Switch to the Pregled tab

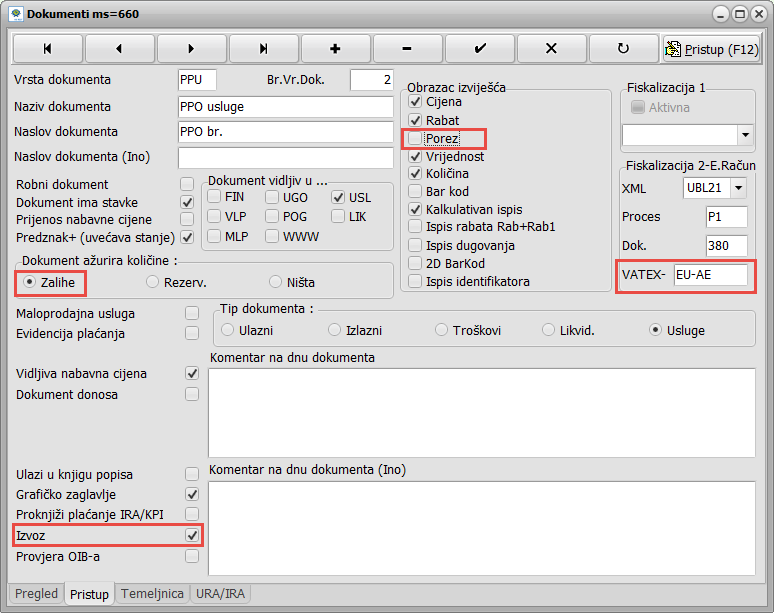(x=37, y=594)
